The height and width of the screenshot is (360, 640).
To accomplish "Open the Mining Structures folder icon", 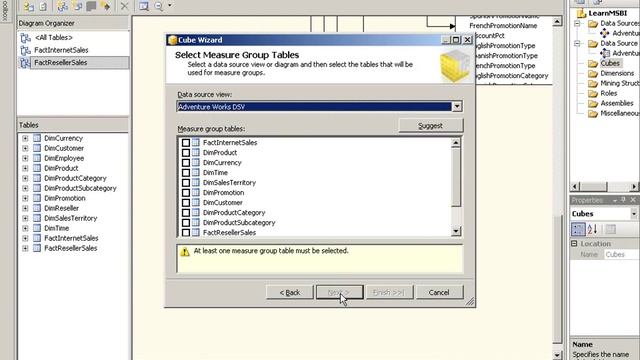I will (593, 83).
